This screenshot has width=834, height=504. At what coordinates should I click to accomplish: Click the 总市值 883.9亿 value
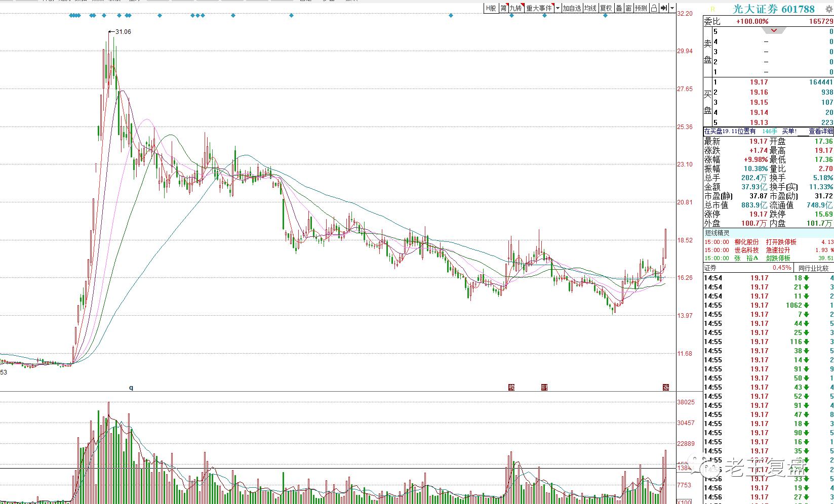[754, 205]
